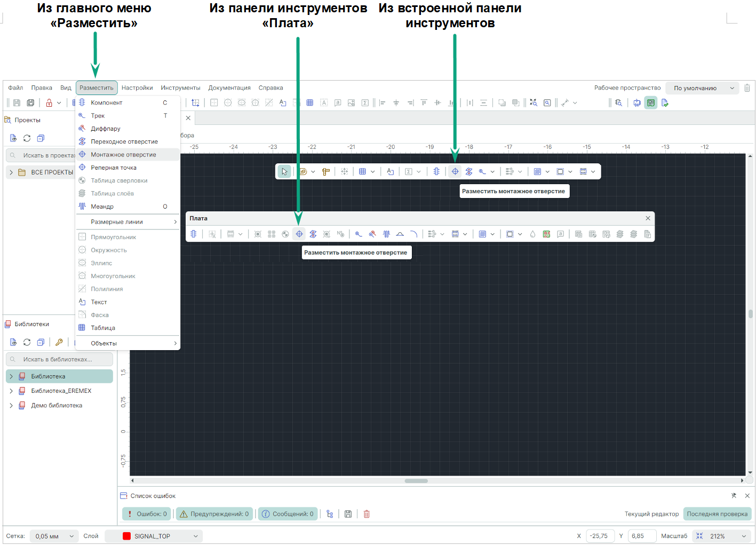
Task: Expand the Объекты submenu
Action: (128, 343)
